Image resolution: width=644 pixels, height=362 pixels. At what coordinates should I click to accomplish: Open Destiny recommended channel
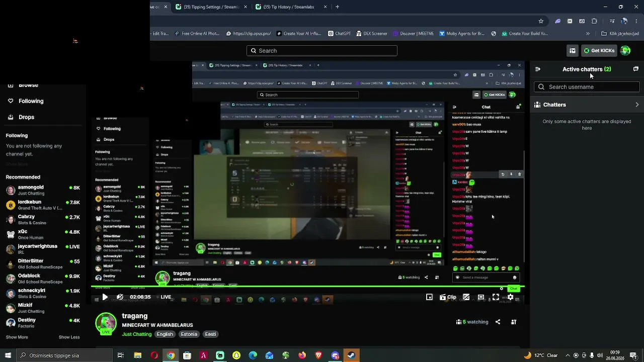pos(43,323)
